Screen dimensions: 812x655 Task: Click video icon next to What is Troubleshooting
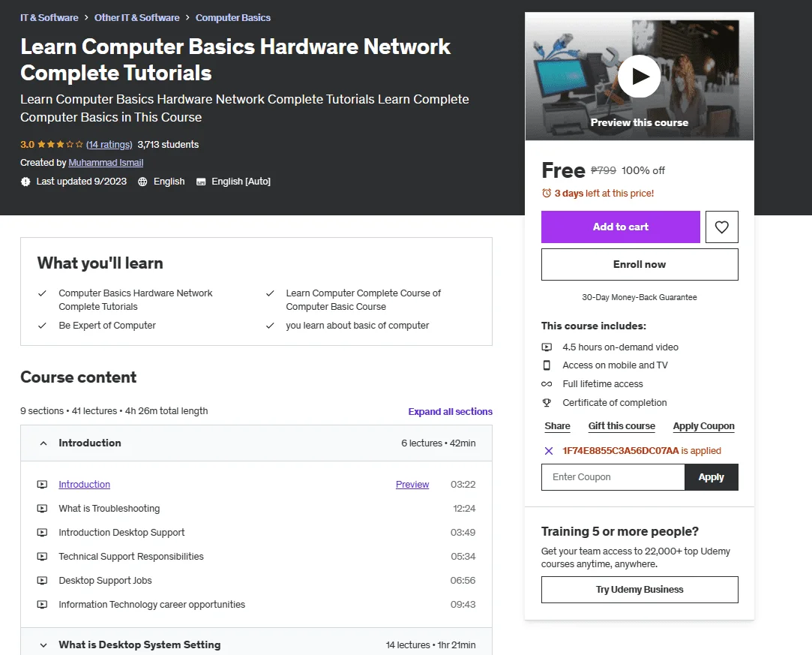click(42, 509)
